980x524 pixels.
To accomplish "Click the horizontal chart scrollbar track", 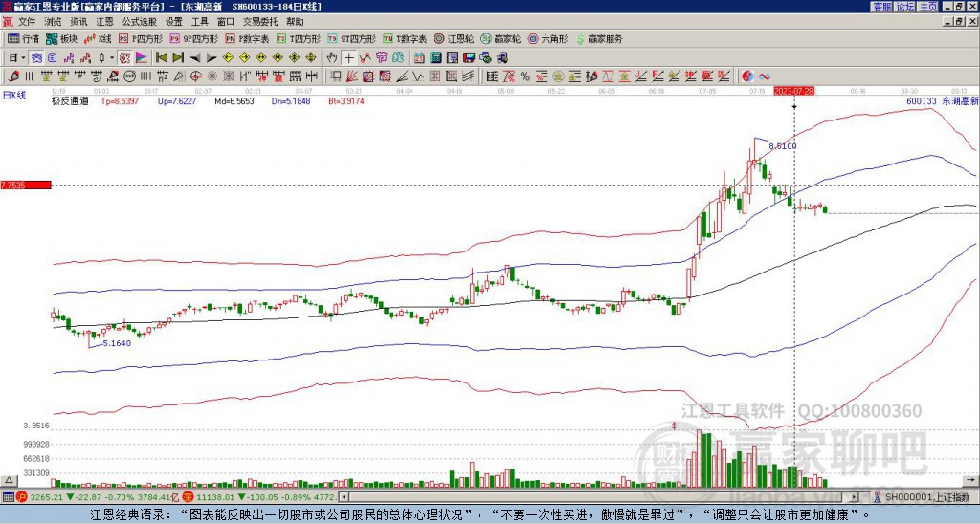I will pyautogui.click(x=599, y=497).
